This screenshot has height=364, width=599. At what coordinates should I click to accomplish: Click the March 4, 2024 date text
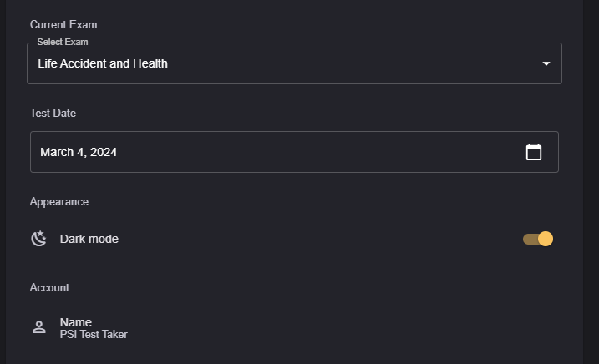tap(79, 152)
